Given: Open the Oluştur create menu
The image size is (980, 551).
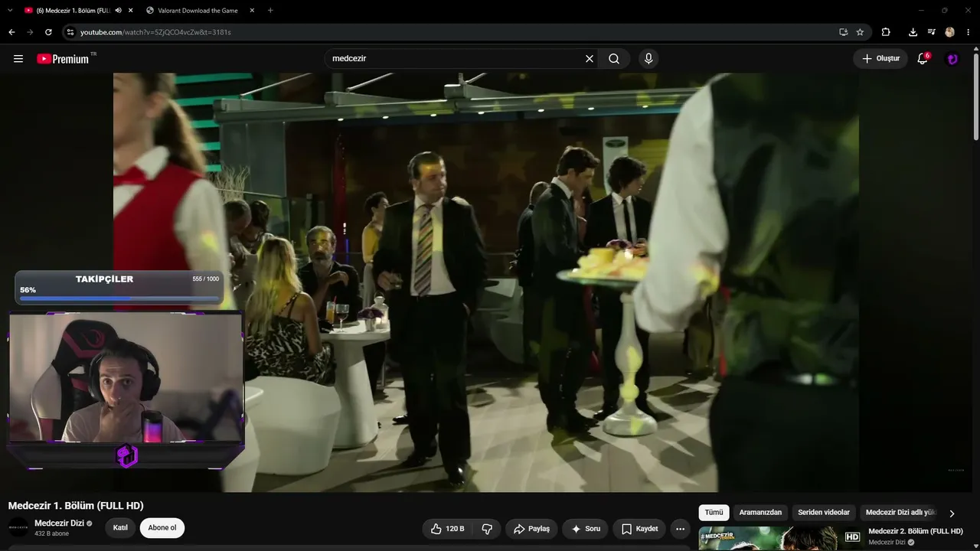Looking at the screenshot, I should (x=880, y=59).
